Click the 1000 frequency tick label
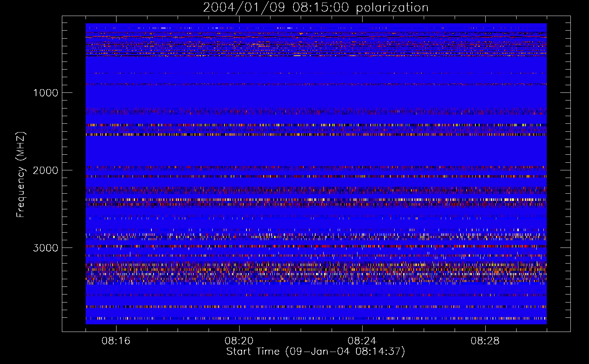Screen dimensions: 589x364 click(x=46, y=93)
